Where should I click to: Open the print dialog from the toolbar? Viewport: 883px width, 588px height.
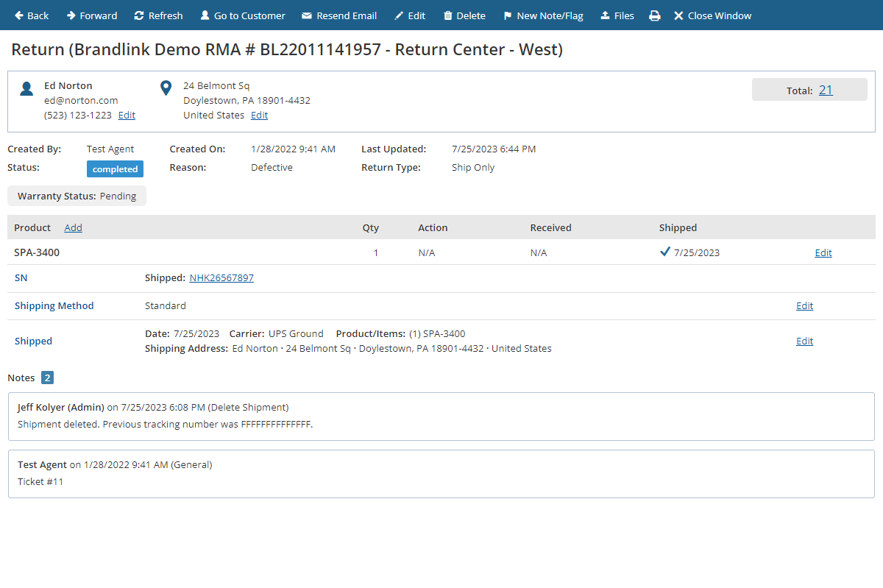[655, 15]
